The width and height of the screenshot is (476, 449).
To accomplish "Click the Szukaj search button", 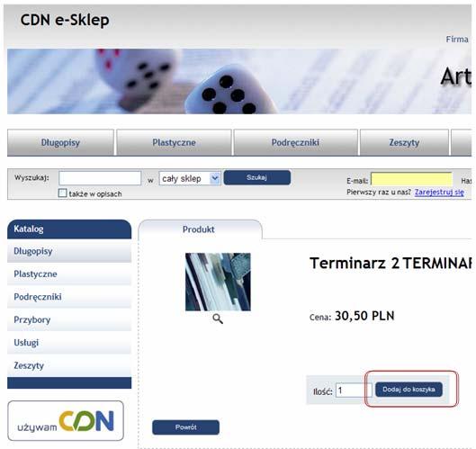I will (x=257, y=177).
